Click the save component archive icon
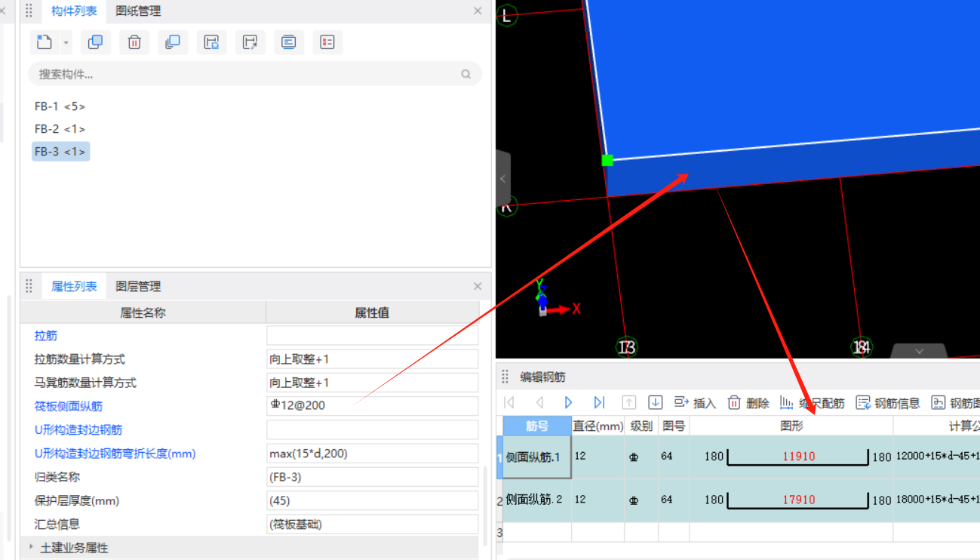This screenshot has height=560, width=980. tap(211, 42)
